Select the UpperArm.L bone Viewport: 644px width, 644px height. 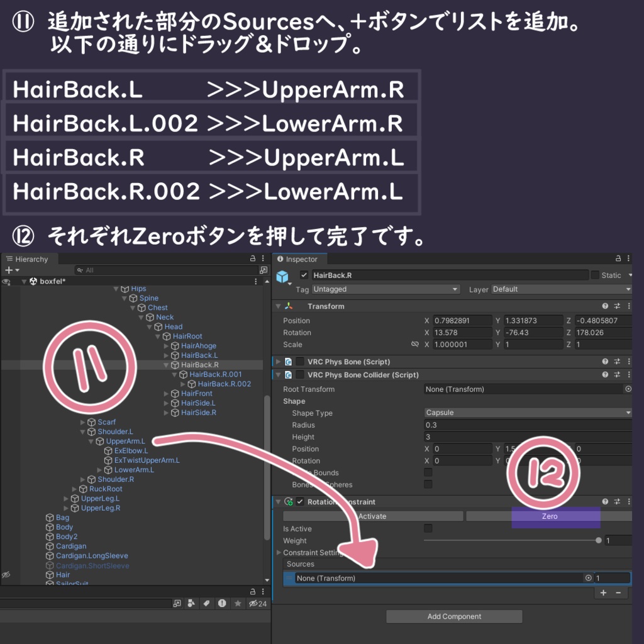click(125, 441)
